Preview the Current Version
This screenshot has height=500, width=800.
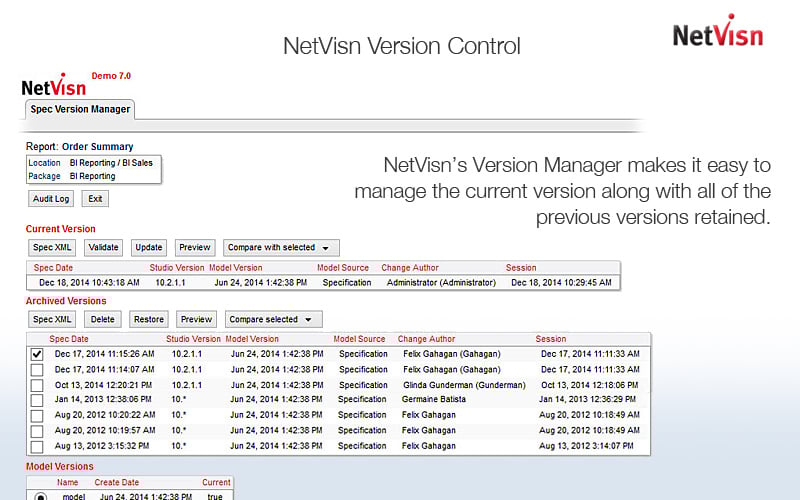click(x=195, y=247)
